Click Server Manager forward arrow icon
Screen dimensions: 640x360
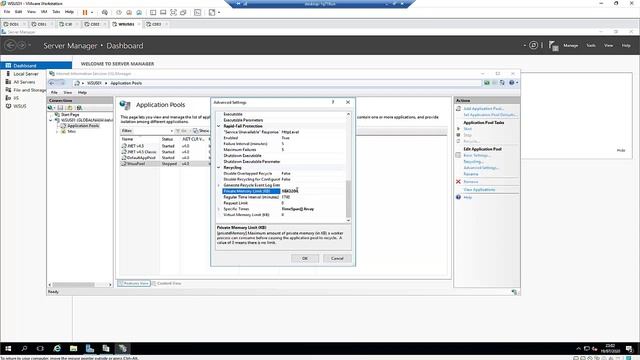point(22,45)
